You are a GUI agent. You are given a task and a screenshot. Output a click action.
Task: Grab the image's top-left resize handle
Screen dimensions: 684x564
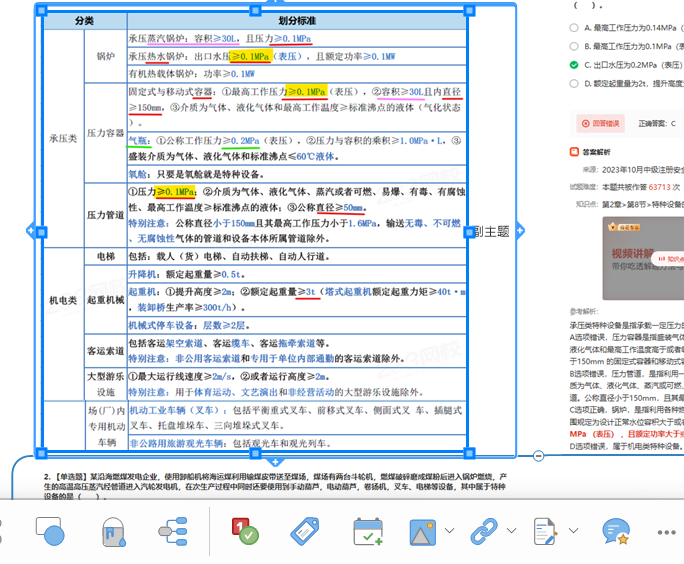41,10
